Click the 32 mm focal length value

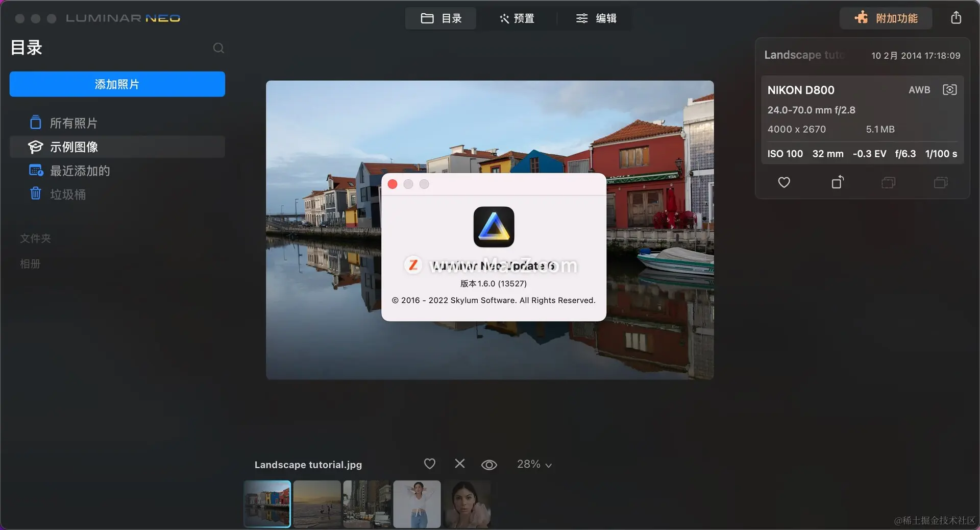pos(828,154)
